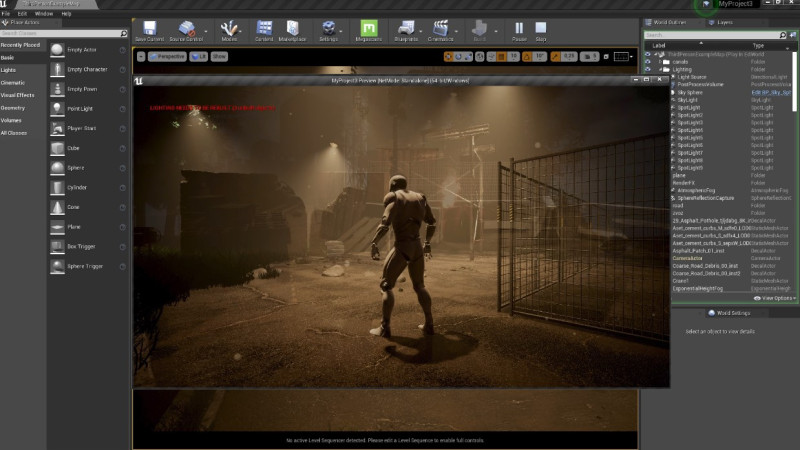This screenshot has width=800, height=450.
Task: Pause the play-in-editor session
Action: pyautogui.click(x=519, y=28)
